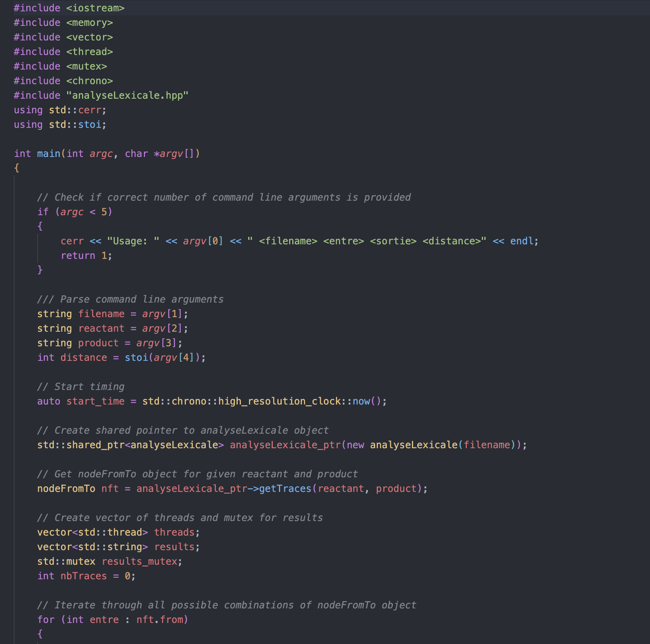Click 'stoi(argv[4])' call

pos(162,358)
